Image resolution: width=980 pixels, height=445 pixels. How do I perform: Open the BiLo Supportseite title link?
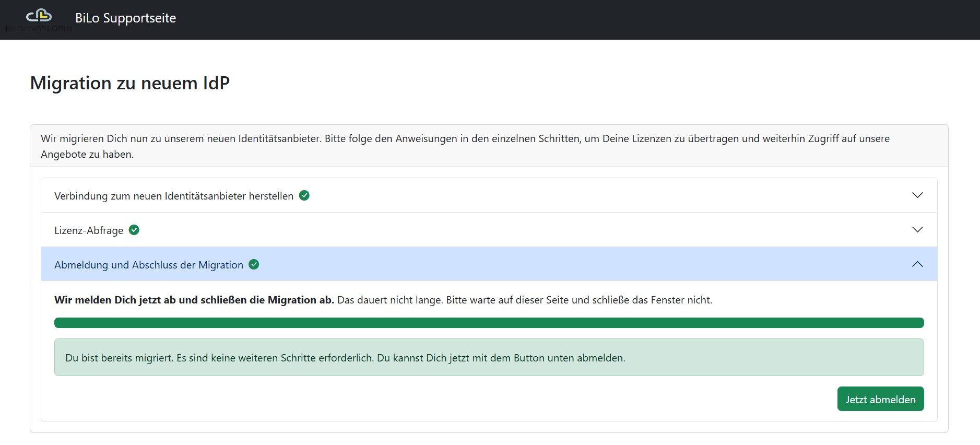click(x=125, y=18)
